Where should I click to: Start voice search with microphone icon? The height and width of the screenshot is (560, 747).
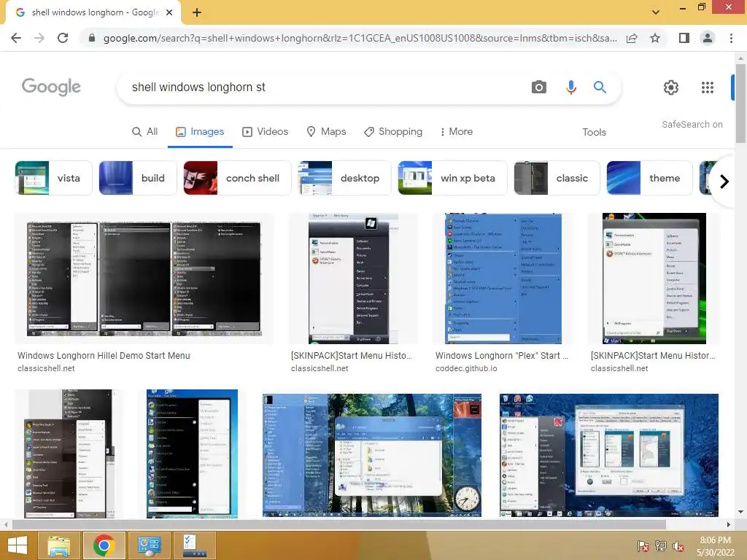click(570, 87)
